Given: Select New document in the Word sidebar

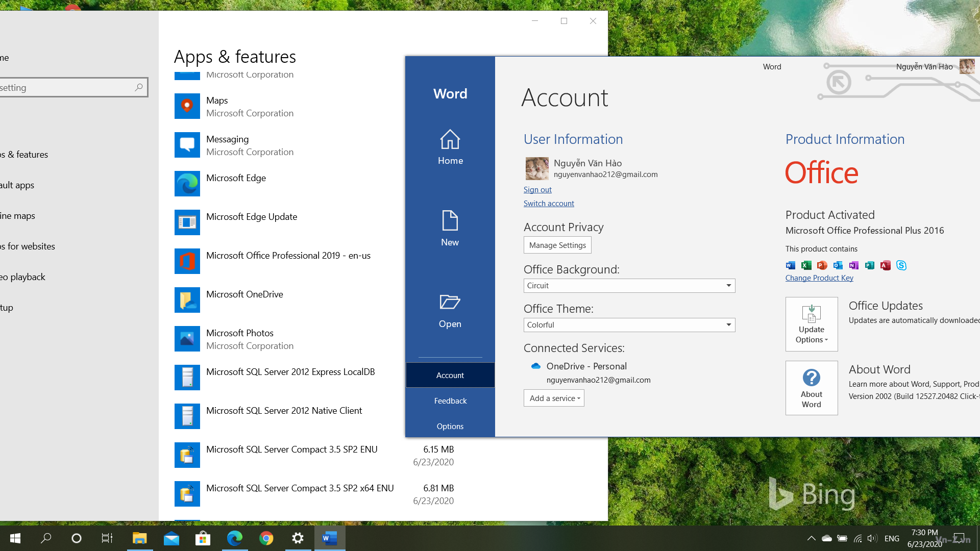Looking at the screenshot, I should point(450,229).
